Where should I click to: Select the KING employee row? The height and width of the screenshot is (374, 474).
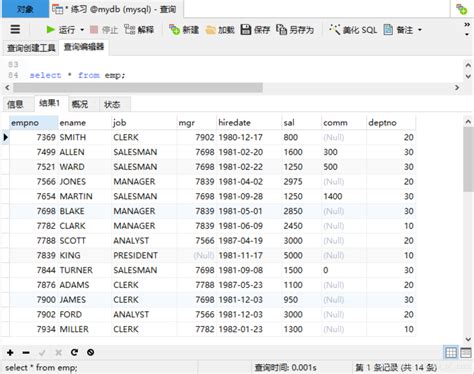[212, 255]
